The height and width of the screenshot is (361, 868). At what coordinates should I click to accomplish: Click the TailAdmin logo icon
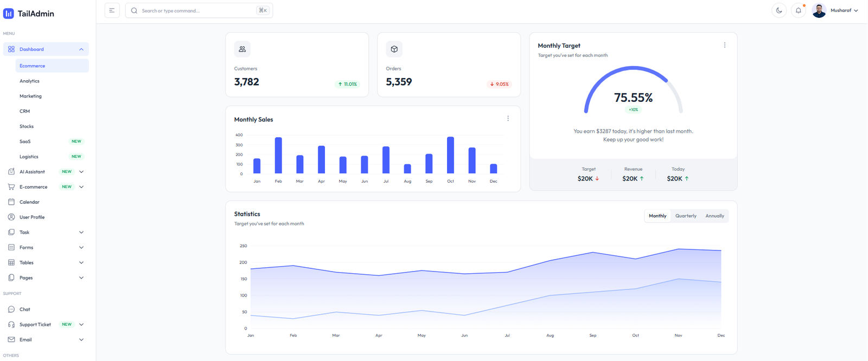8,14
